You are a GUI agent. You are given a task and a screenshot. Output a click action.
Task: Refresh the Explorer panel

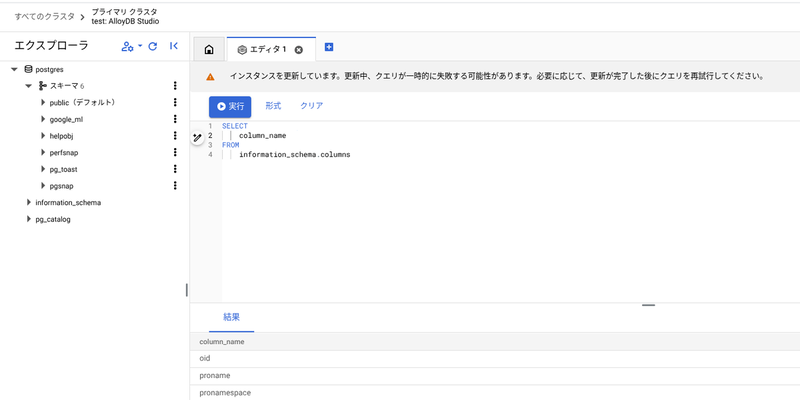pos(153,46)
